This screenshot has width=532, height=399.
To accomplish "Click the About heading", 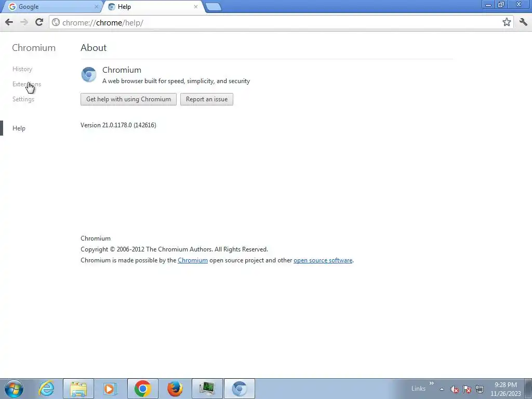I will pos(94,47).
